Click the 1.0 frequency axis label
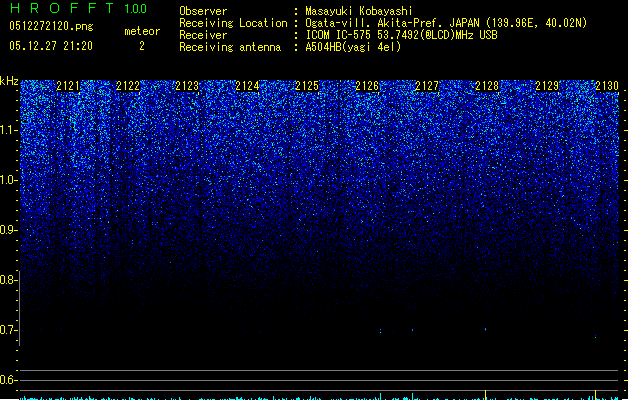629x400 pixels. 8,180
